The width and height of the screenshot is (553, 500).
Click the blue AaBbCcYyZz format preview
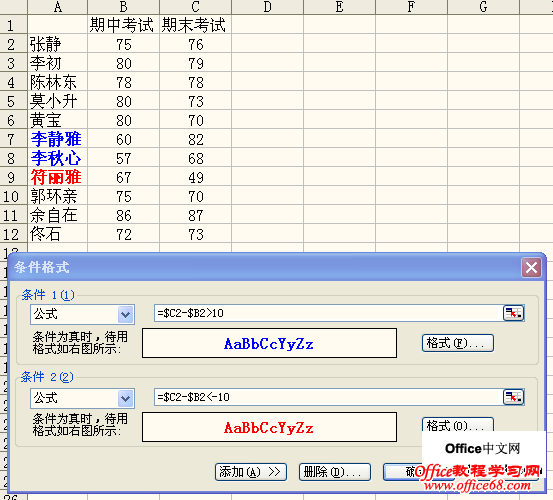[x=269, y=343]
